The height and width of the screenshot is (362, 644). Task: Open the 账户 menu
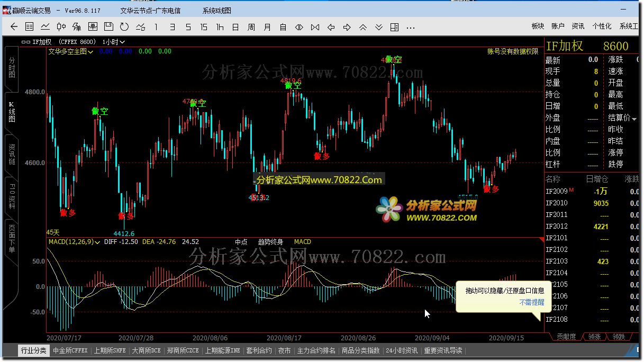pos(558,26)
